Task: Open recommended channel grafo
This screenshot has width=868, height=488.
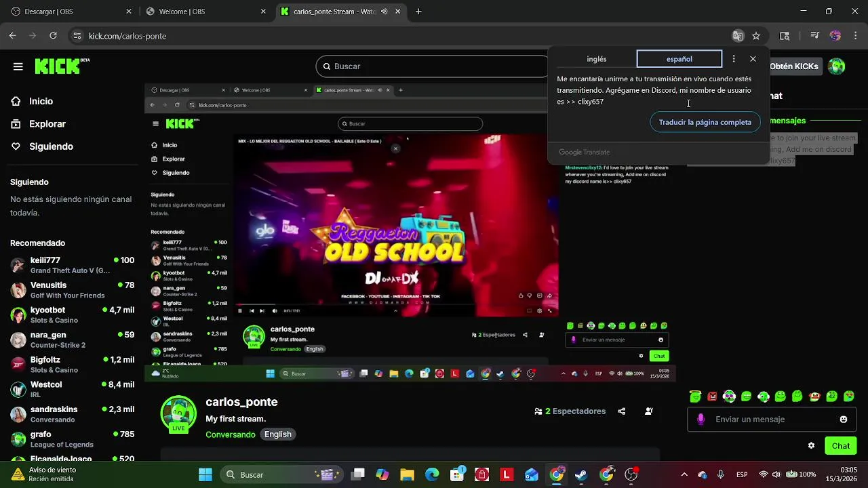Action: [x=72, y=439]
